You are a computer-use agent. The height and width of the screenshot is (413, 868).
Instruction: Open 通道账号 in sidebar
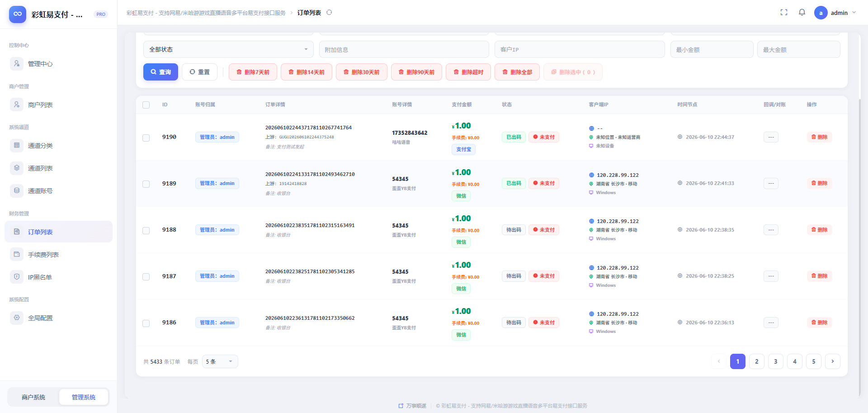pos(58,191)
